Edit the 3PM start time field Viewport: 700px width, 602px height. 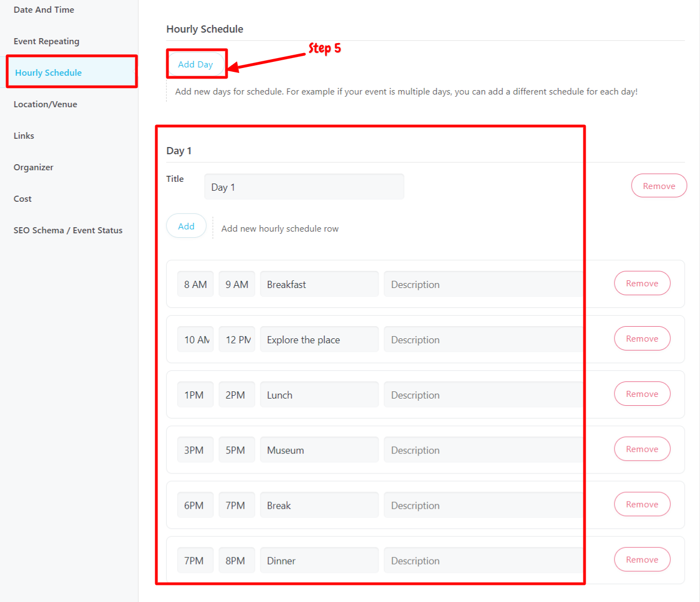coord(196,450)
